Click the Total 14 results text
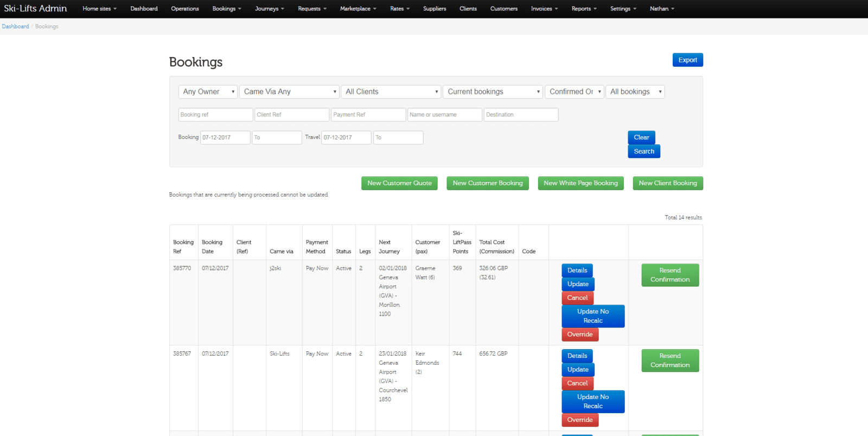 [x=684, y=218]
